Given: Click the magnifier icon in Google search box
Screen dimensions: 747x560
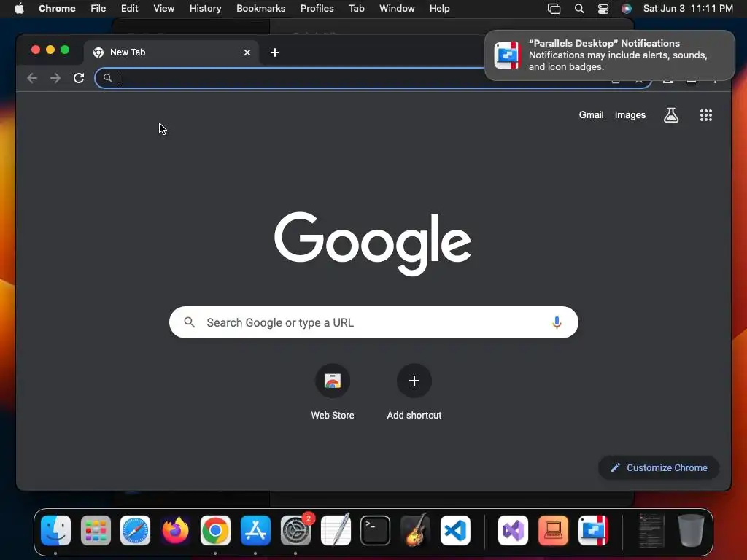Looking at the screenshot, I should [189, 322].
